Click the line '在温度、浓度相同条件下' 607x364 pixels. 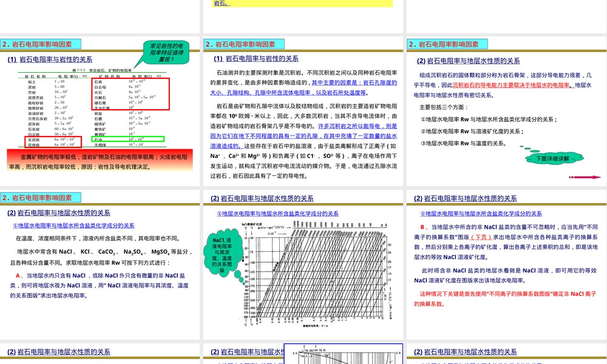98,238
